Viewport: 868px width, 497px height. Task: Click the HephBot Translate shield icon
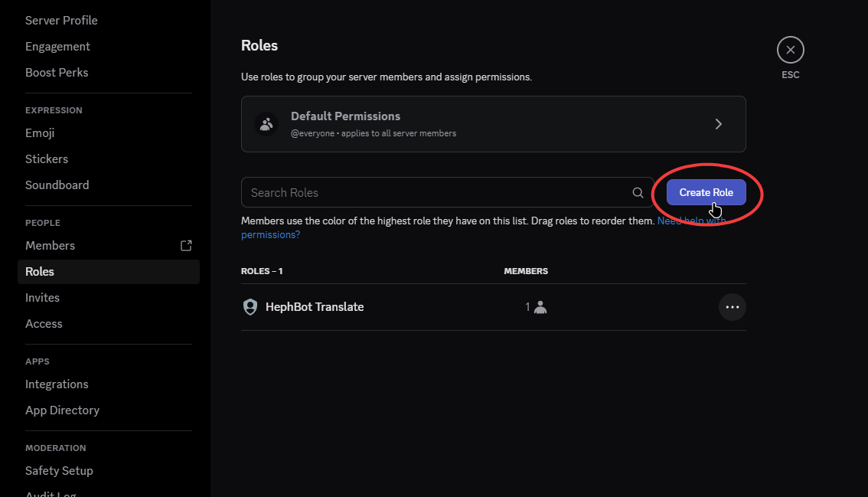(250, 307)
